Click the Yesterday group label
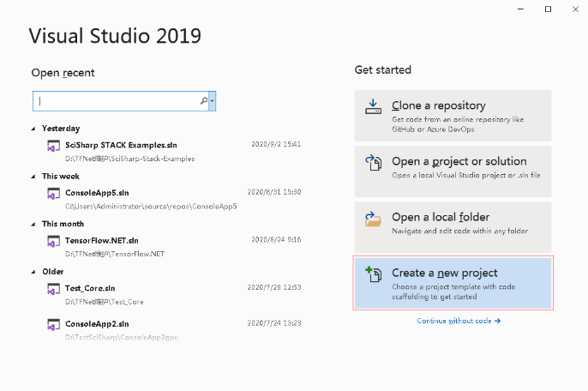 pyautogui.click(x=61, y=129)
